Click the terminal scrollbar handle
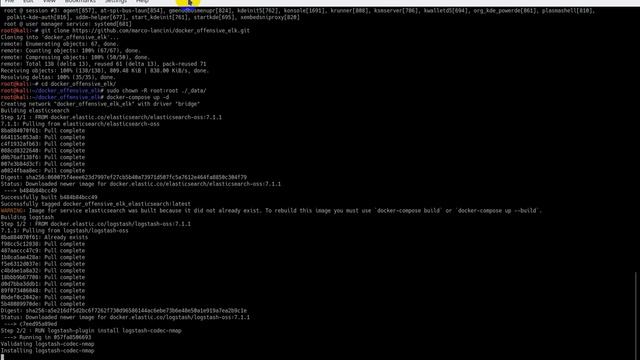This screenshot has height=360, width=640. pos(636,315)
